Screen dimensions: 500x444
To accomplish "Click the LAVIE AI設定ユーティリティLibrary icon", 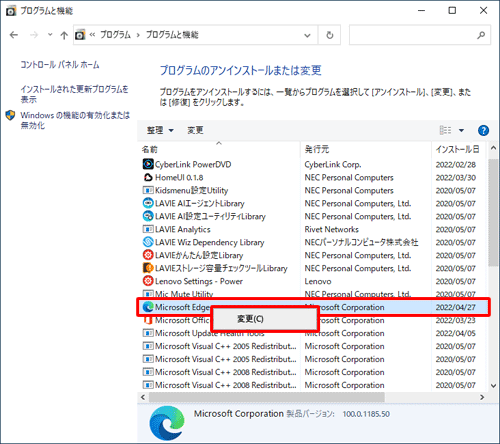I will click(x=148, y=216).
